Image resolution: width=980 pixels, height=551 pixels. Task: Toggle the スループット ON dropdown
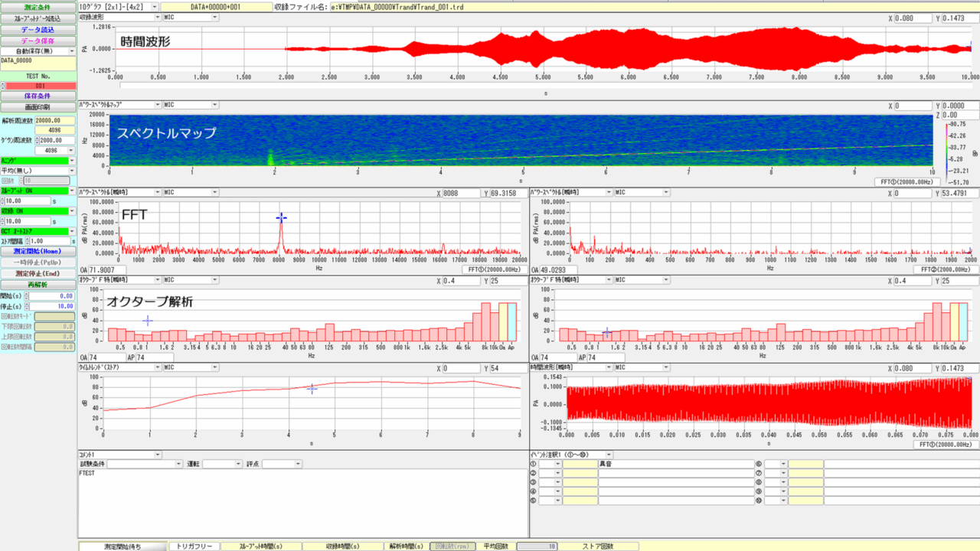pyautogui.click(x=38, y=191)
